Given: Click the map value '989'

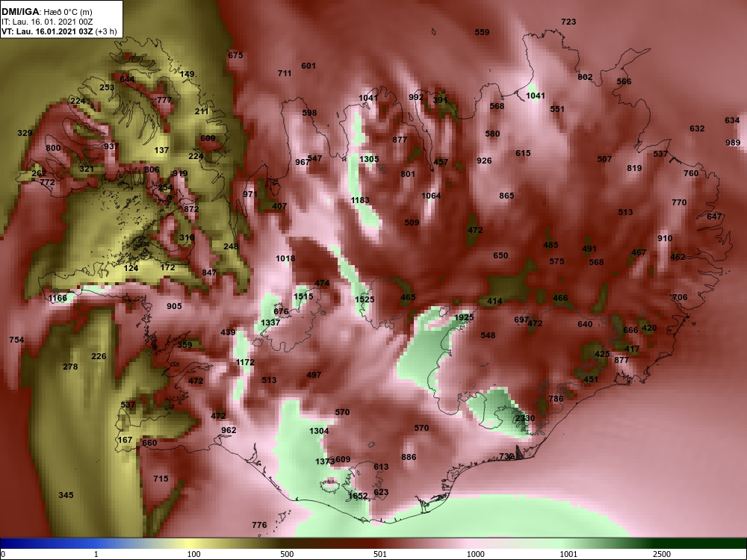Looking at the screenshot, I should click(733, 143).
